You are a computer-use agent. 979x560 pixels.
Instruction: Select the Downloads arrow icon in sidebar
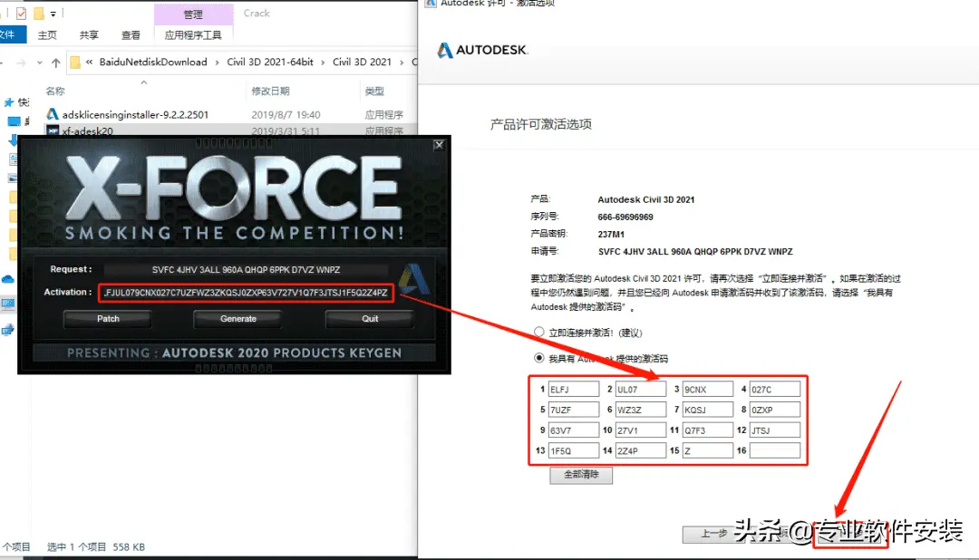14,140
